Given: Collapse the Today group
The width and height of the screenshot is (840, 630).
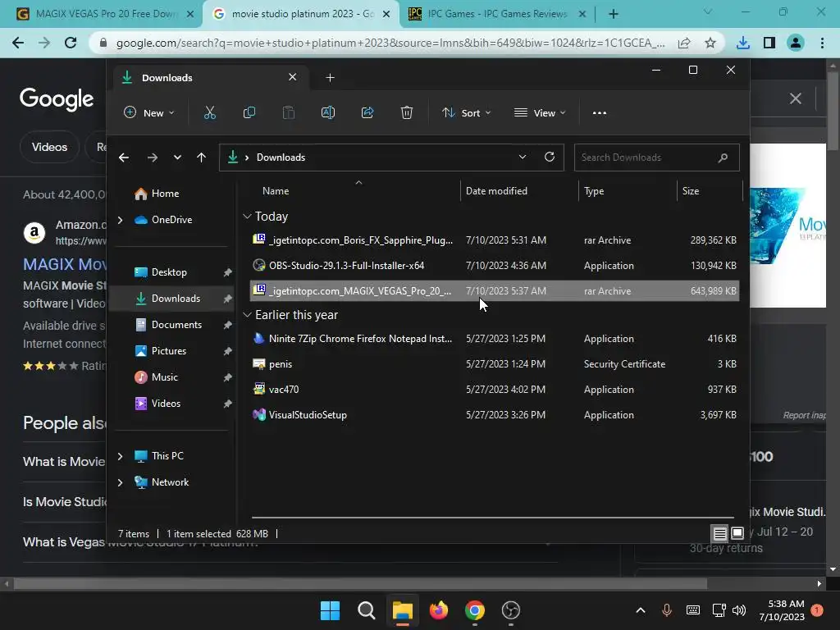Looking at the screenshot, I should point(247,217).
